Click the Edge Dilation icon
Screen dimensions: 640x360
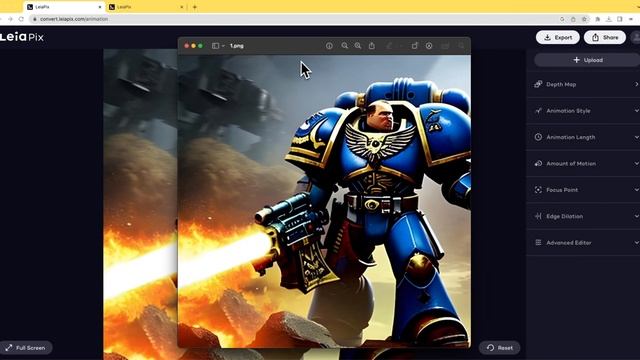coord(538,216)
